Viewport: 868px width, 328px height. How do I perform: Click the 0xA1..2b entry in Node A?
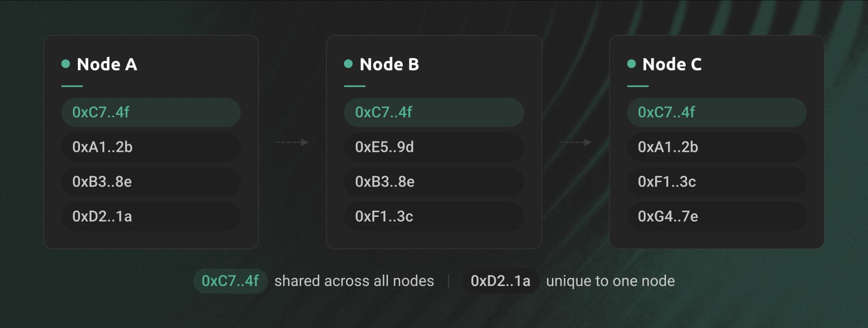point(151,147)
